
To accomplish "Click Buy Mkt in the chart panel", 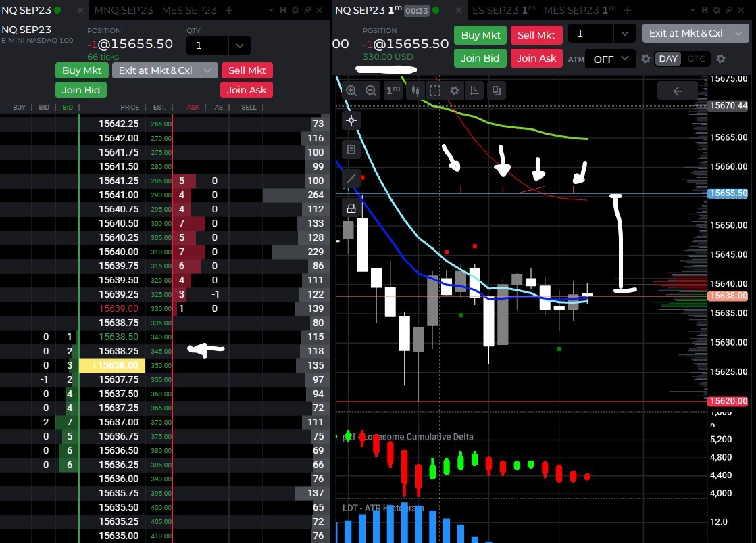I will coord(480,35).
